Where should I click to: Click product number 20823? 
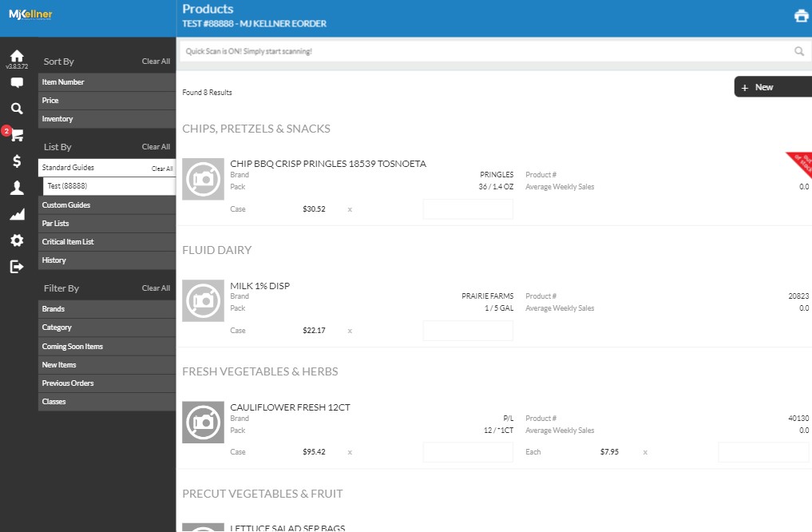798,296
